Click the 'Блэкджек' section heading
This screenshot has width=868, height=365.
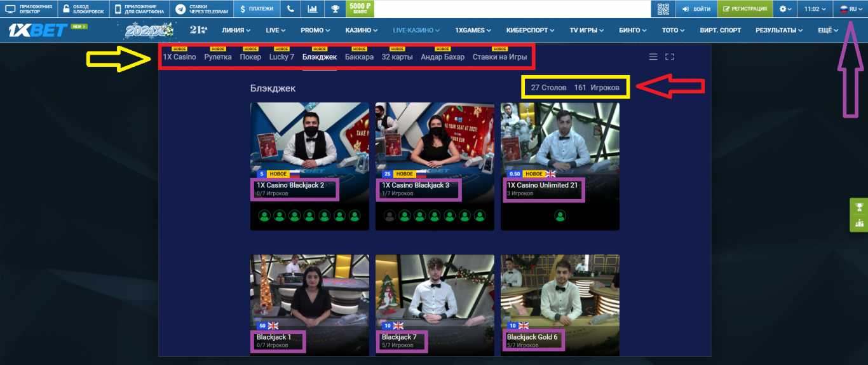point(273,88)
